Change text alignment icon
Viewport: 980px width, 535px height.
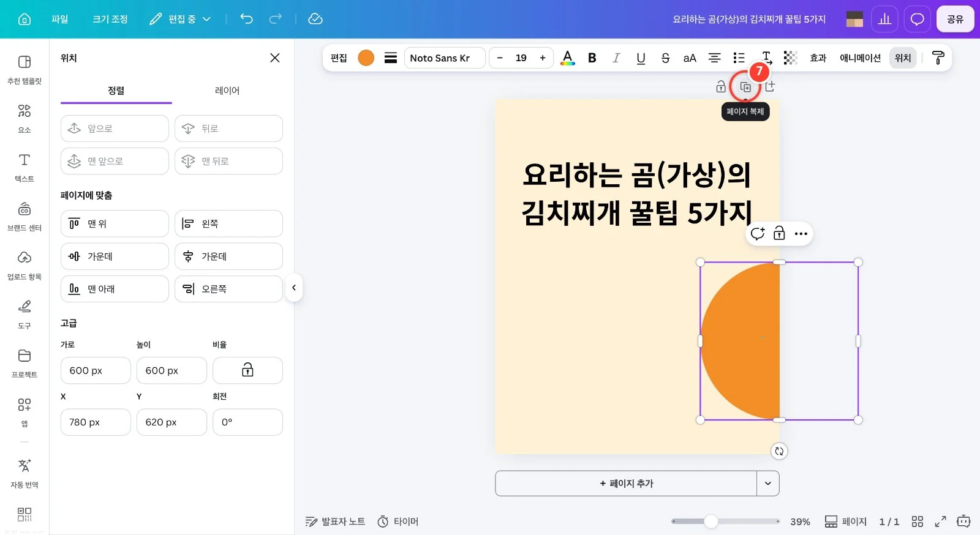[x=714, y=58]
